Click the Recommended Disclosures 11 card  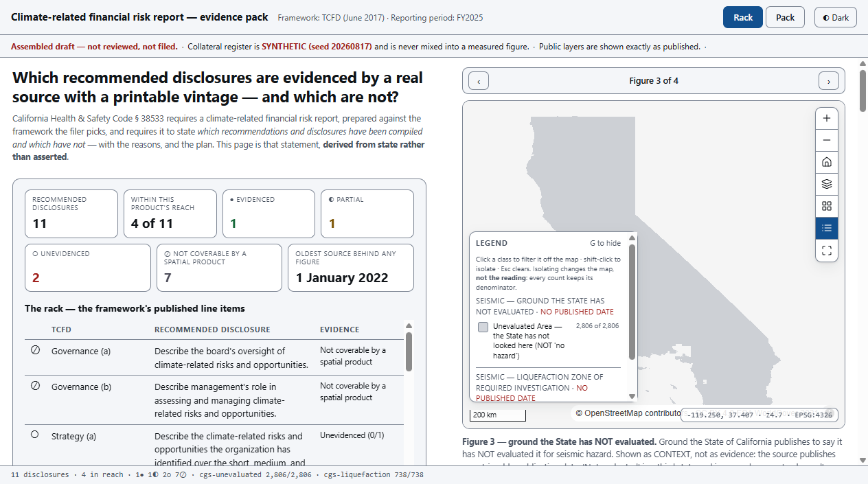click(x=71, y=214)
